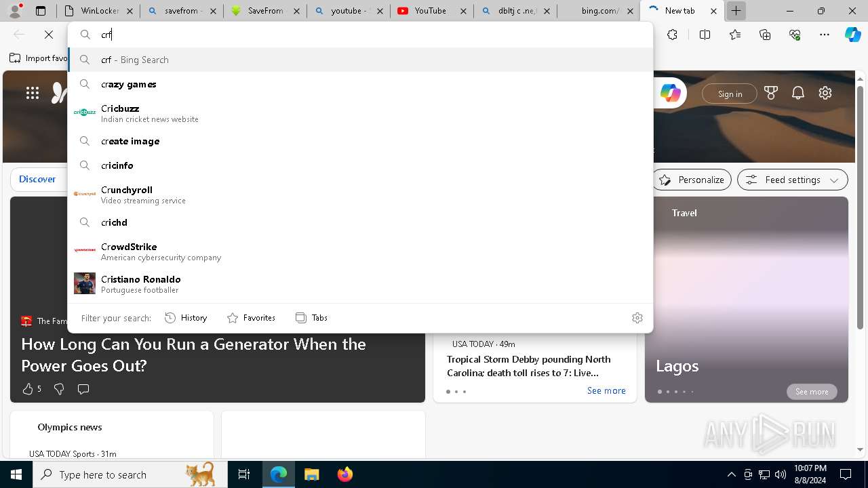This screenshot has width=868, height=488.
Task: Switch to the bing.com tab
Action: [x=598, y=11]
